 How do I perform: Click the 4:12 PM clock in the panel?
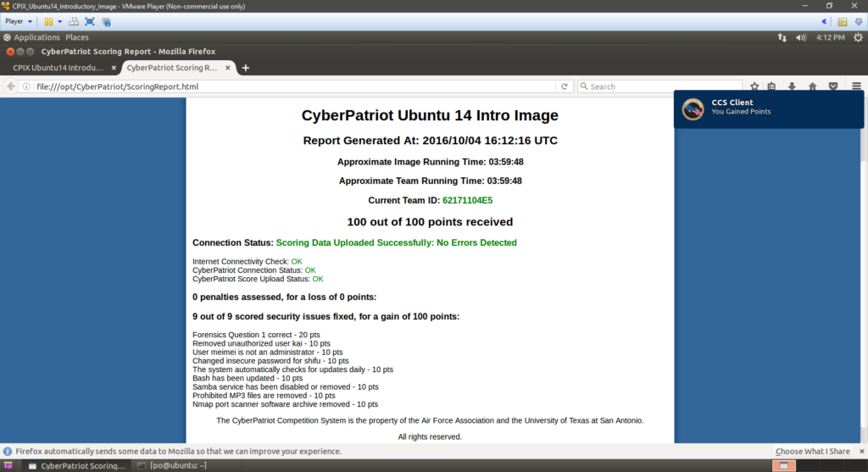pos(831,37)
